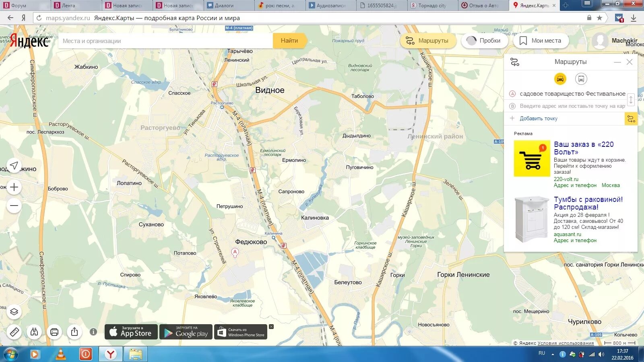The width and height of the screenshot is (644, 362).
Task: Open panoramas binoculars icon
Action: (x=34, y=332)
